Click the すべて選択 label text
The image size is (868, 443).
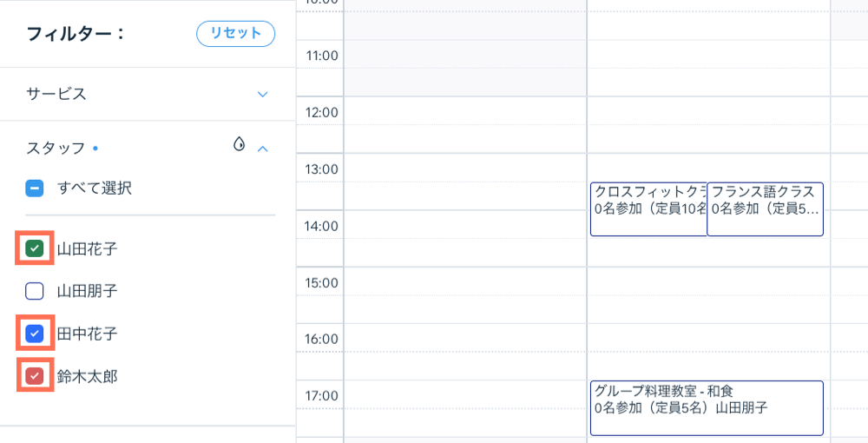click(95, 188)
